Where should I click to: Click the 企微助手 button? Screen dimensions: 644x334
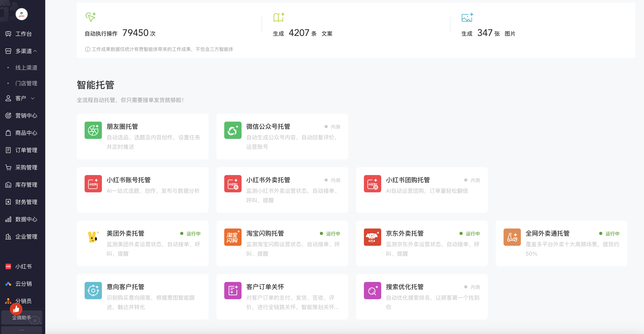click(21, 317)
